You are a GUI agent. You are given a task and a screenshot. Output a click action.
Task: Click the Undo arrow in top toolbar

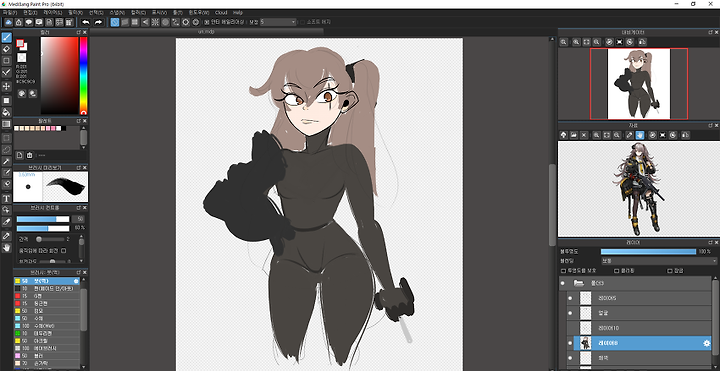coord(86,22)
